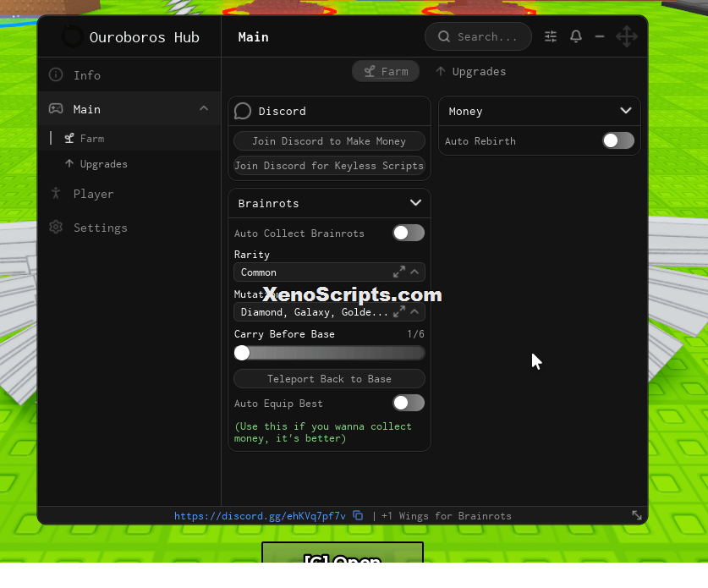Image resolution: width=708 pixels, height=588 pixels.
Task: Click the Info circle icon in sidebar
Action: pos(56,74)
